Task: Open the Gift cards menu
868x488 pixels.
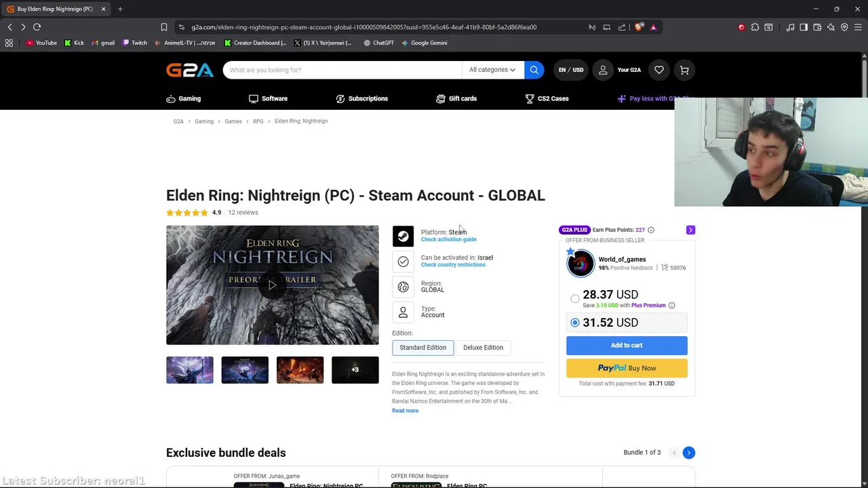Action: tap(456, 98)
